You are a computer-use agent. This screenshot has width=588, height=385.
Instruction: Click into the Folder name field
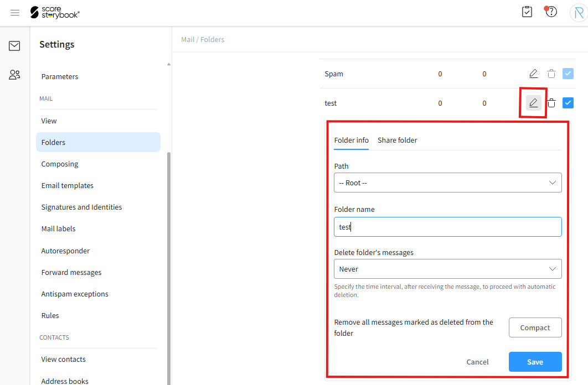(x=448, y=227)
